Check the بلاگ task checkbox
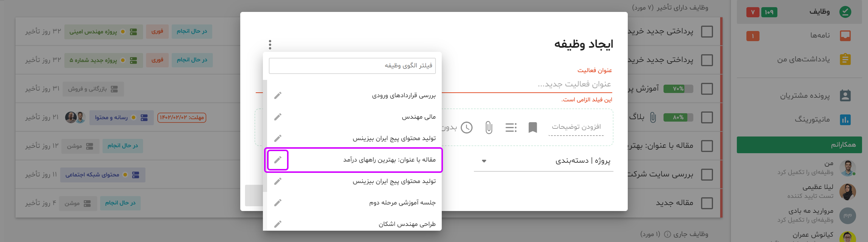Screen dimensions: 868x242 tap(707, 117)
